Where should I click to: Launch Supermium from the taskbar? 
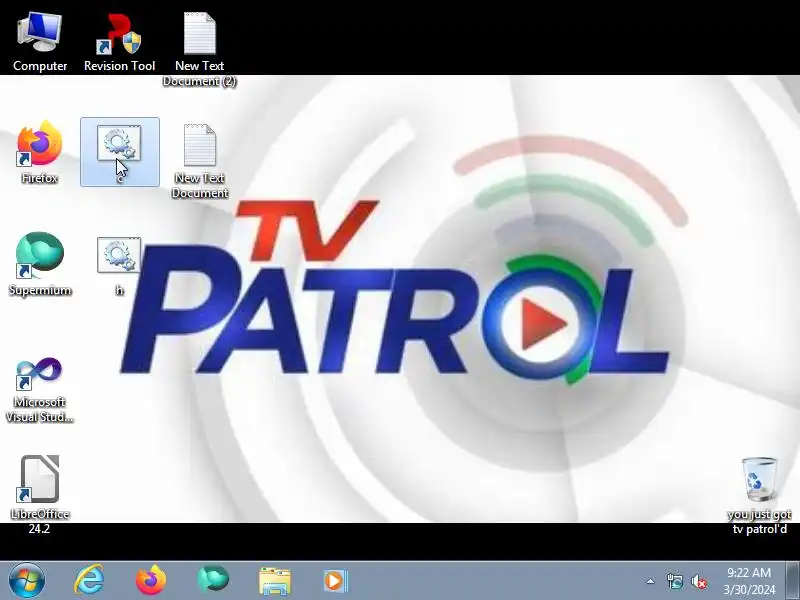click(213, 580)
